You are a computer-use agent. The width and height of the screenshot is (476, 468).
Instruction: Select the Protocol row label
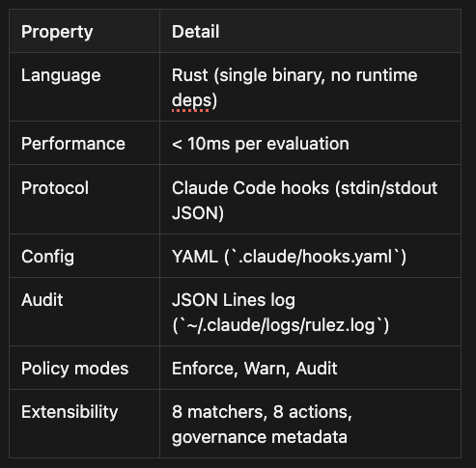click(55, 188)
